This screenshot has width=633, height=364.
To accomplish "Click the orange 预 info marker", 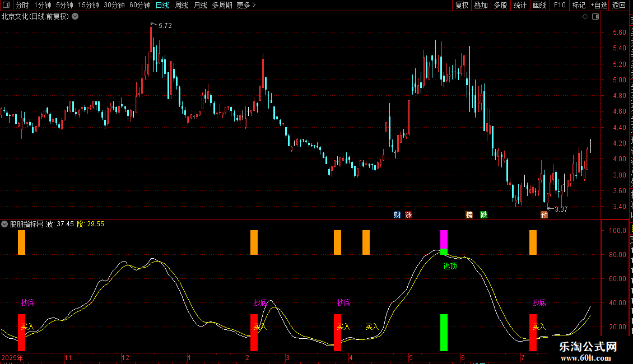I will pyautogui.click(x=544, y=214).
